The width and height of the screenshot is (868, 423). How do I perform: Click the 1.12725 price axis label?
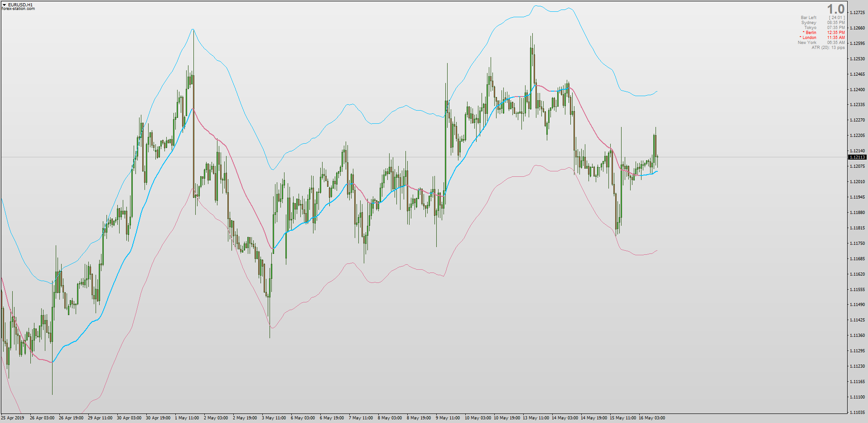858,13
